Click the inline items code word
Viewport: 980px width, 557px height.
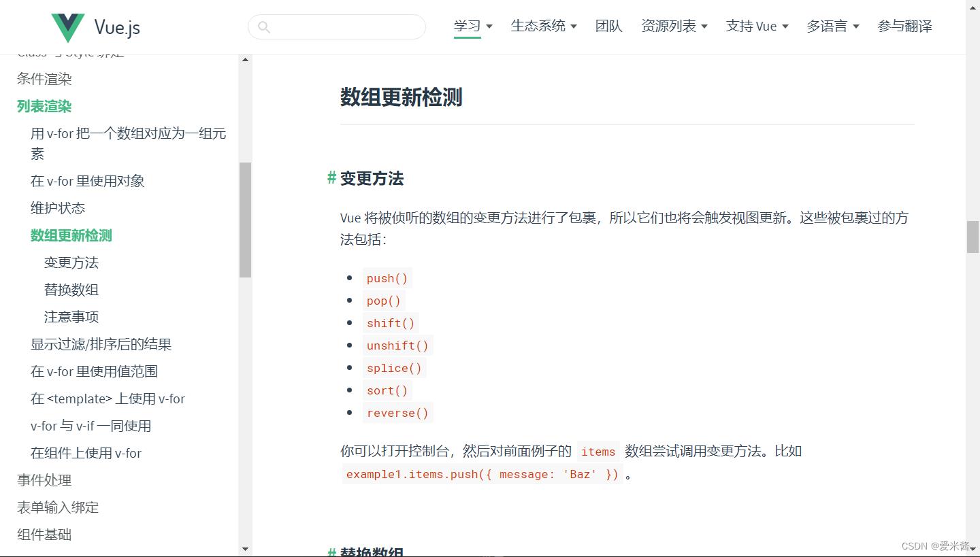(x=598, y=452)
